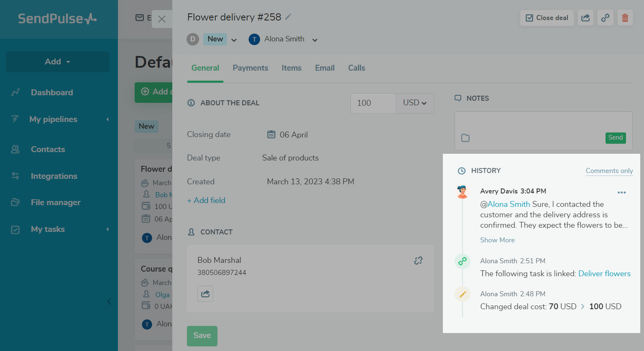644x351 pixels.
Task: Click the Close deal button
Action: [x=547, y=18]
